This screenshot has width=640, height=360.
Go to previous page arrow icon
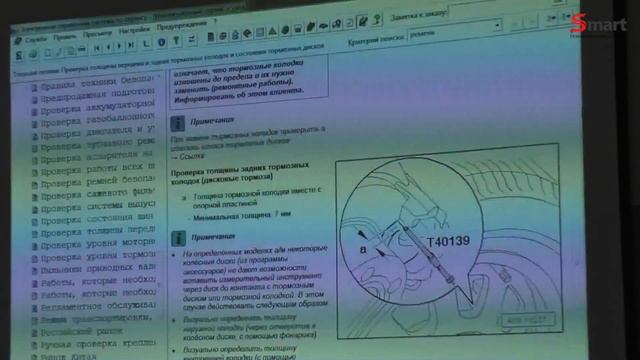coord(108,47)
